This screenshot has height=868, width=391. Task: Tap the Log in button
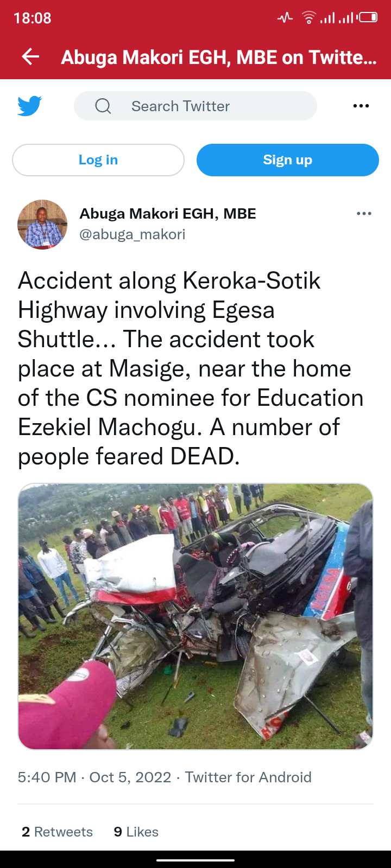pyautogui.click(x=98, y=160)
